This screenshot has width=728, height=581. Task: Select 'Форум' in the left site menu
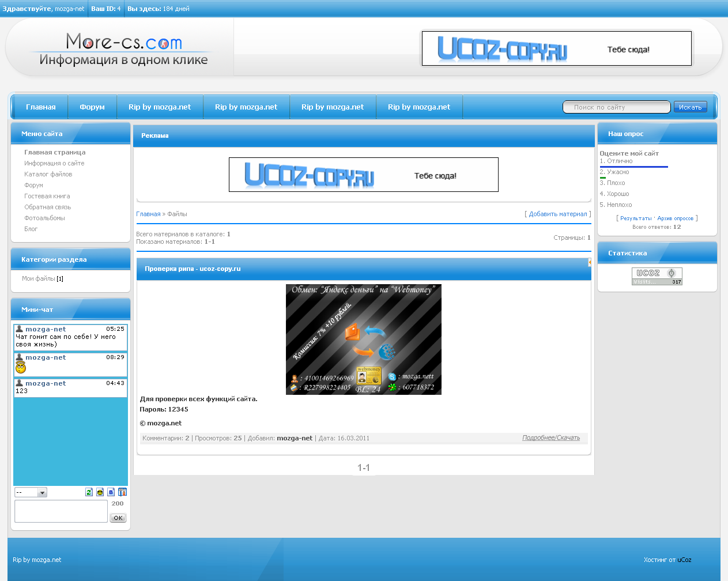pos(33,185)
